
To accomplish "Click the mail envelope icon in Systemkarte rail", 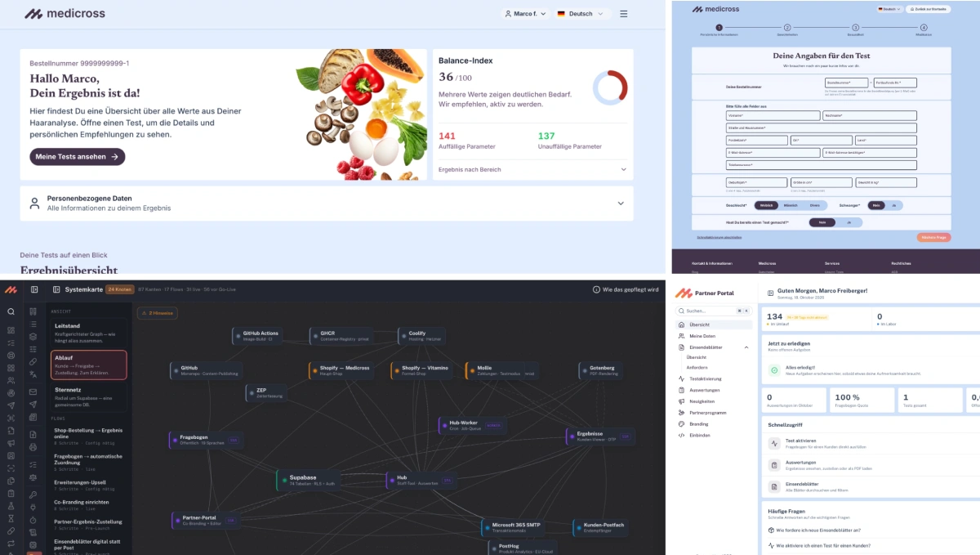I will point(33,392).
